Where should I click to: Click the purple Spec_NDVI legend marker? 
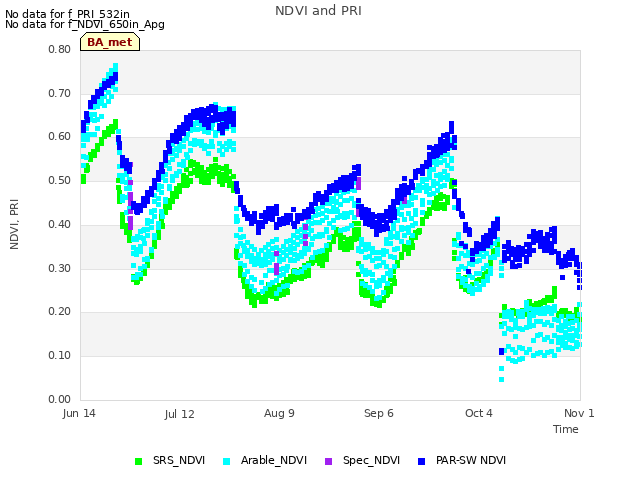pos(329,461)
